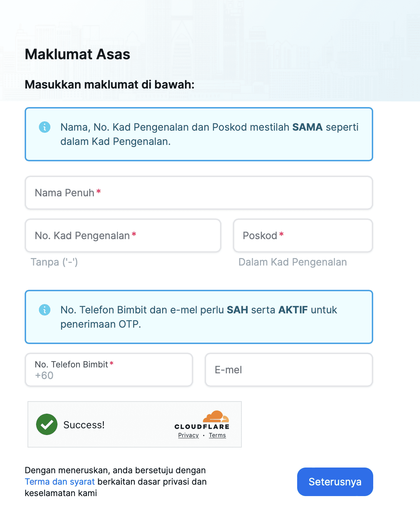Click the "Masukkan maklumat di bawah" subheading
420x520 pixels.
click(110, 85)
